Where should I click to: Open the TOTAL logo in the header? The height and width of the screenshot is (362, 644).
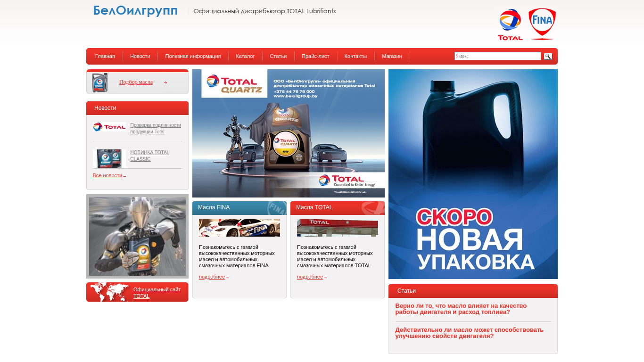tap(510, 25)
